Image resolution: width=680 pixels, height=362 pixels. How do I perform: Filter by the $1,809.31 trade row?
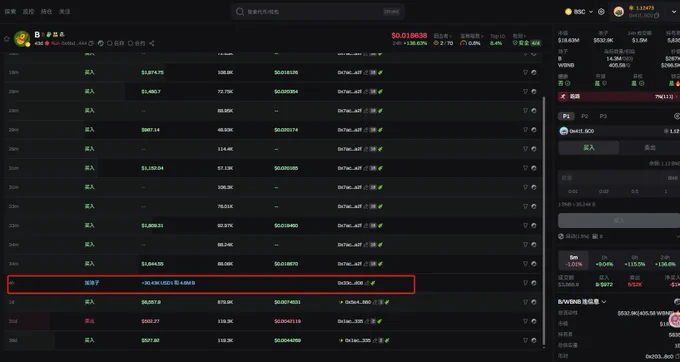(x=525, y=225)
